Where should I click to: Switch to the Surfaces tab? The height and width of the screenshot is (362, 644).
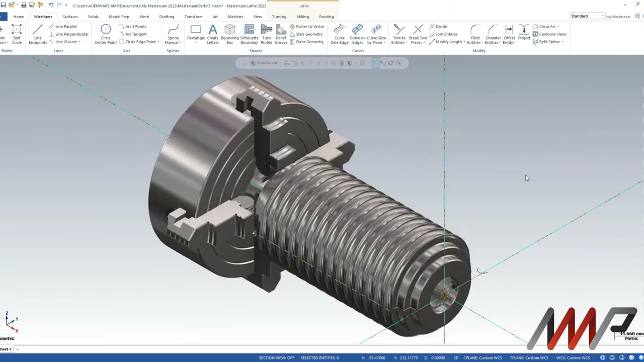[x=70, y=17]
